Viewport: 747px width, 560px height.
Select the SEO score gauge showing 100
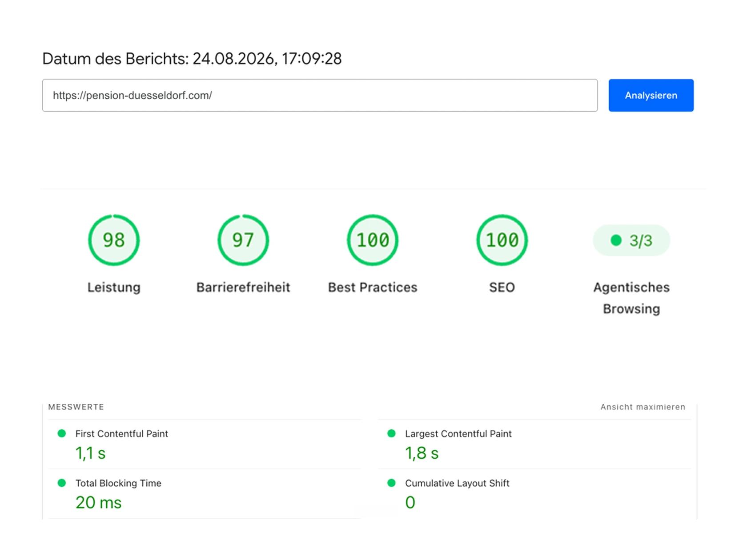(502, 240)
